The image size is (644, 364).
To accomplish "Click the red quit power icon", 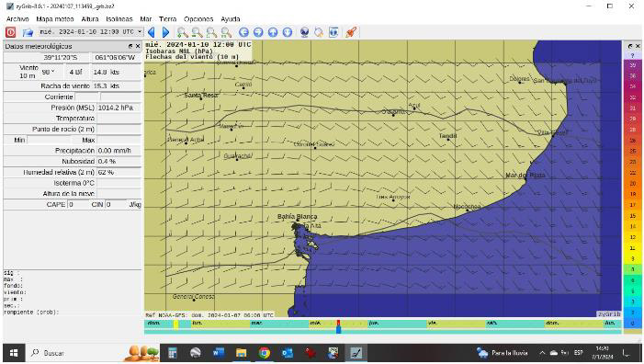I will (11, 32).
